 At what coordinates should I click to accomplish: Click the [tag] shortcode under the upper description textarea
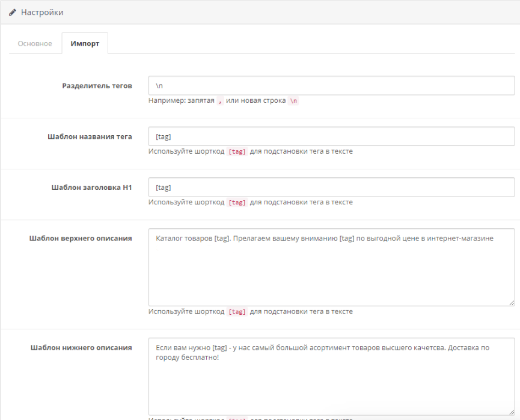point(237,312)
